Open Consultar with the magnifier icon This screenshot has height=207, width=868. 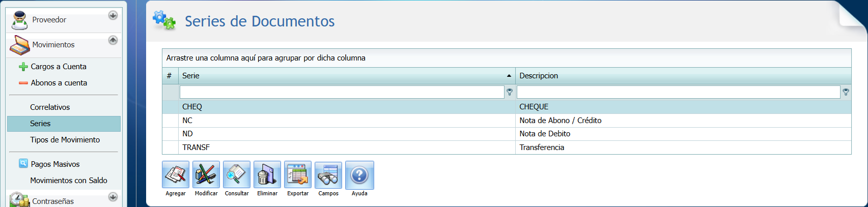pyautogui.click(x=237, y=175)
